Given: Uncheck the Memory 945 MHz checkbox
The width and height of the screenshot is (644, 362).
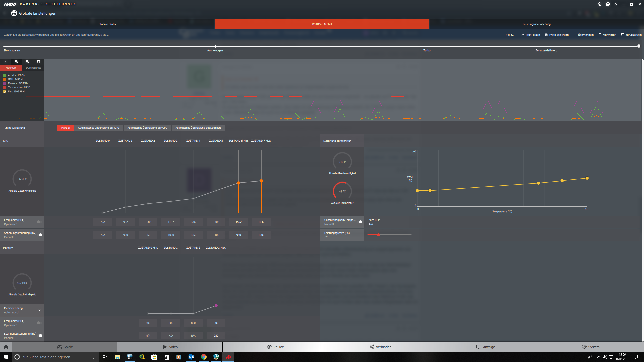Looking at the screenshot, I should [x=5, y=83].
